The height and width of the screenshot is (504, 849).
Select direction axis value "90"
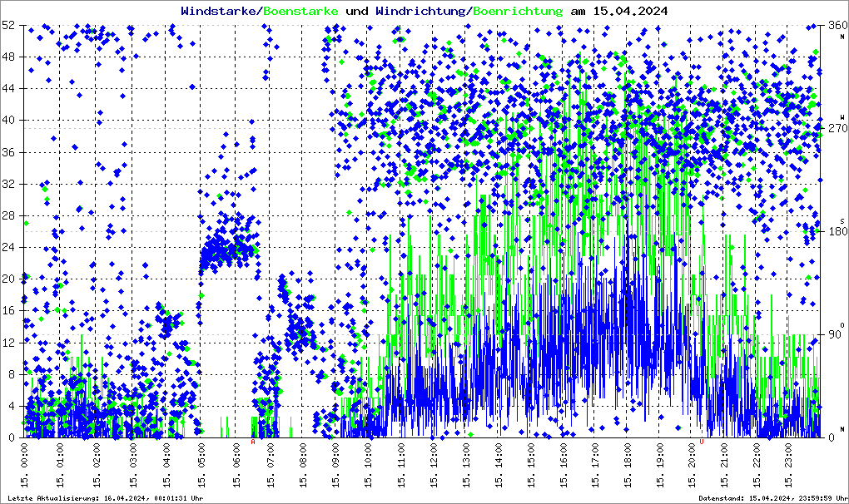click(x=835, y=334)
